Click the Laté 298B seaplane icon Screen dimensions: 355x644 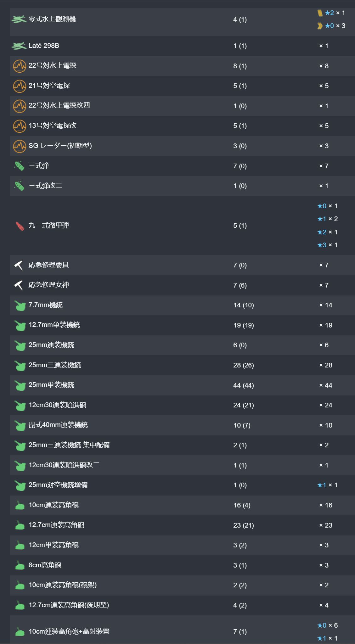(19, 46)
